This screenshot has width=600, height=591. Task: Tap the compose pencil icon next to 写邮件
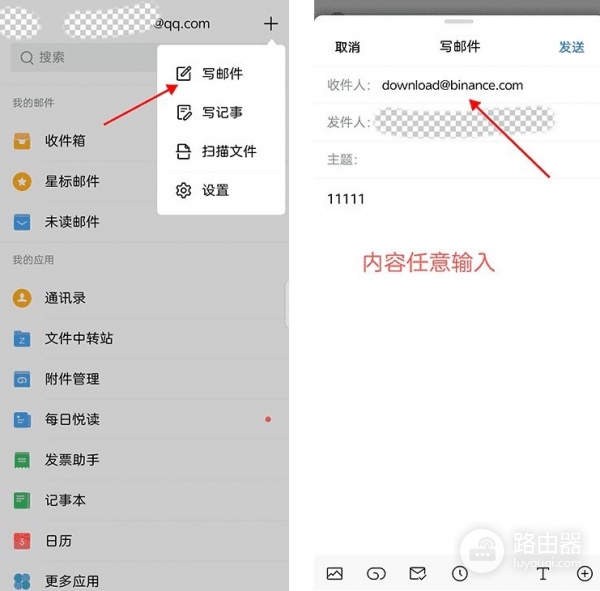tap(183, 73)
